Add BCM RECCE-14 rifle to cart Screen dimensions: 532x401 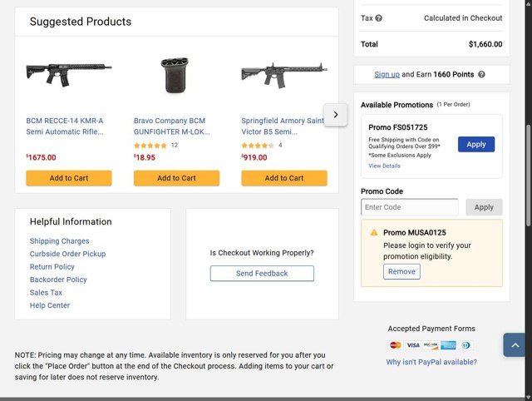[x=69, y=178]
